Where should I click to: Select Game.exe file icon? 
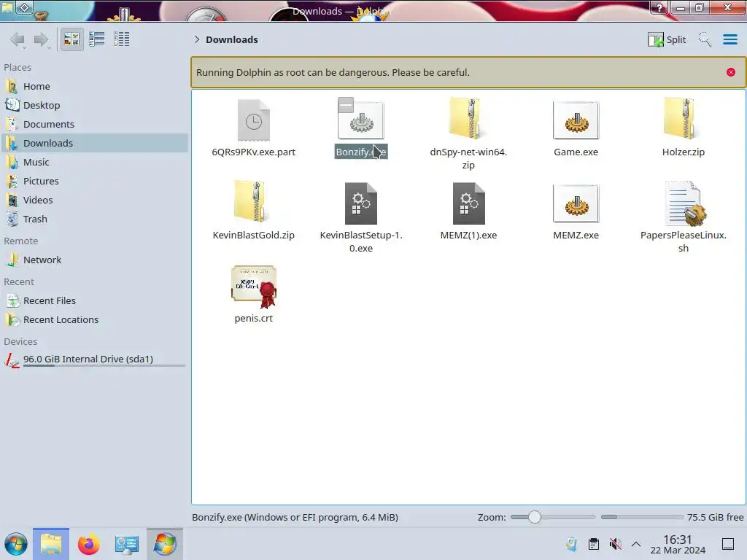coord(576,120)
